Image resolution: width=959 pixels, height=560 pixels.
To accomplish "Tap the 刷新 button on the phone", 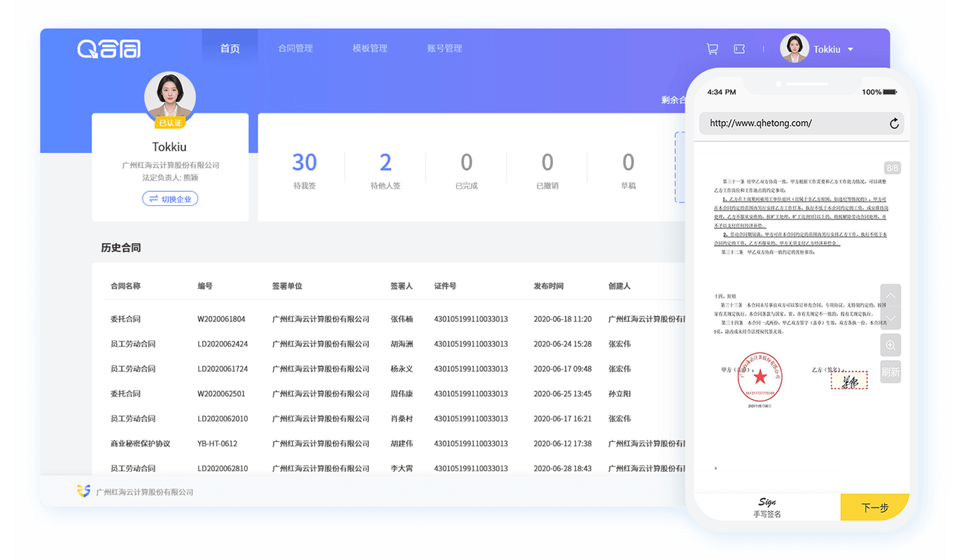I will coord(890,372).
